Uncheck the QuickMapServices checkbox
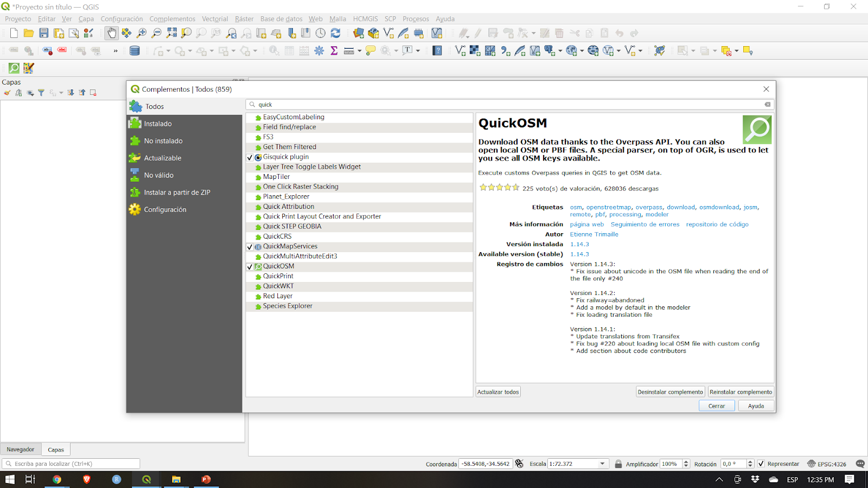 (x=250, y=247)
